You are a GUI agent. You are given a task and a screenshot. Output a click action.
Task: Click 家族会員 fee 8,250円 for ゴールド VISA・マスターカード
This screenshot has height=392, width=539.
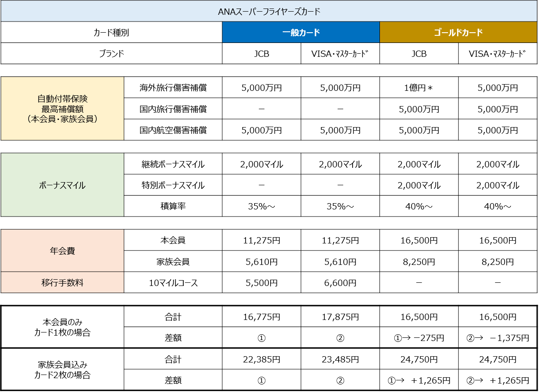[x=498, y=261]
